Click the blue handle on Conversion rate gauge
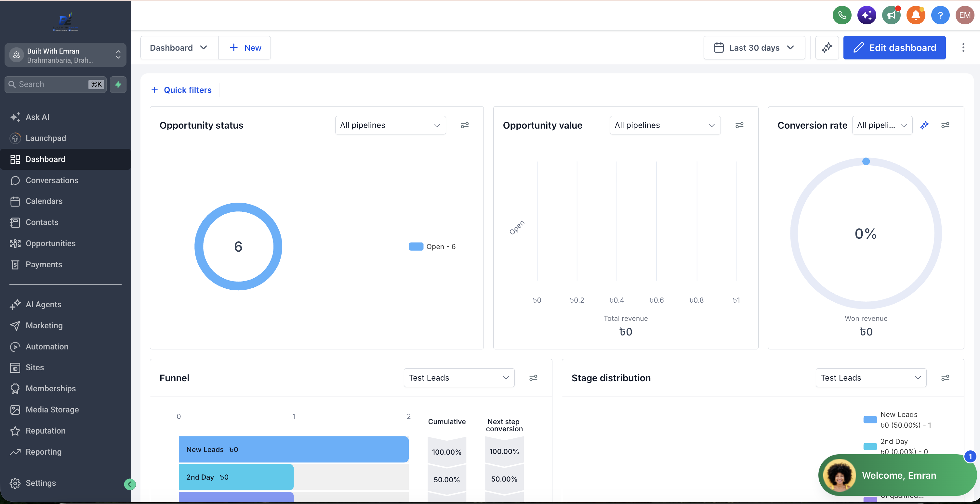This screenshot has height=504, width=980. point(866,161)
